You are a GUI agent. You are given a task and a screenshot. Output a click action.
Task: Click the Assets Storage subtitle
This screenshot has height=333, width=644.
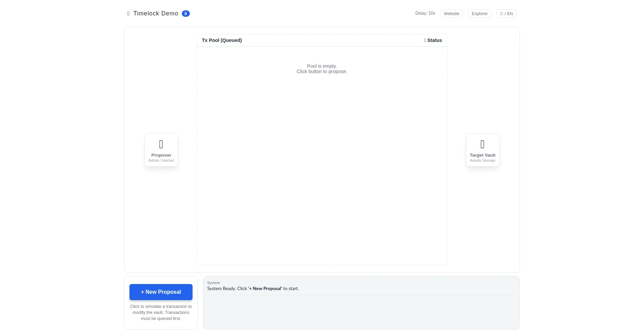point(482,160)
